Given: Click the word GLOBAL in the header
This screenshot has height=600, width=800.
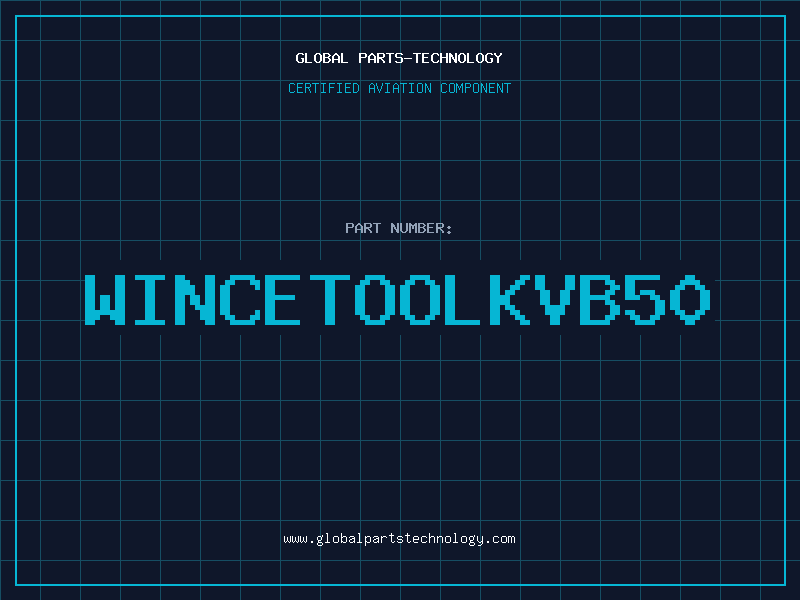Looking at the screenshot, I should pyautogui.click(x=322, y=58).
